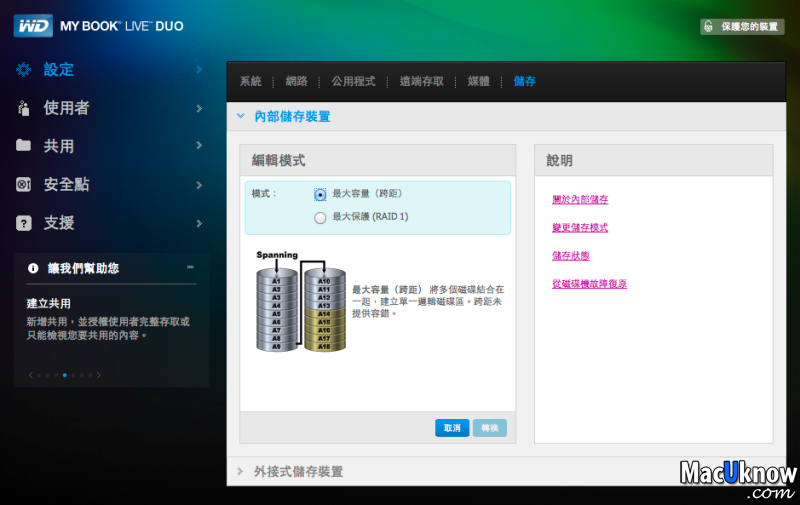
Task: Click the 取消 cancel button
Action: pos(452,428)
